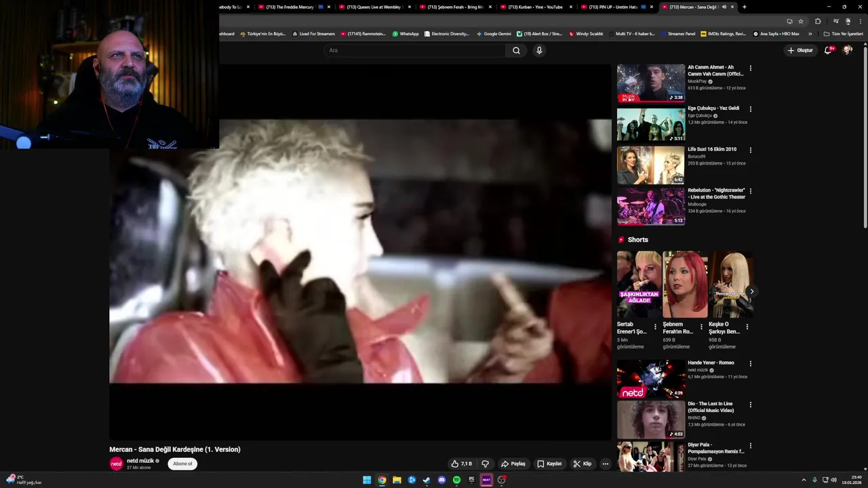Click the Paylaş share button

tap(513, 464)
